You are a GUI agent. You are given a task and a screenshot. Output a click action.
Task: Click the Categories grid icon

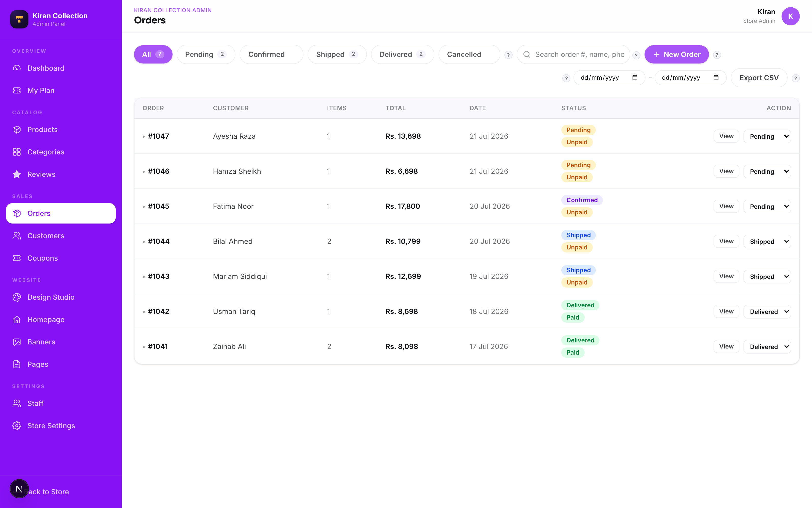[17, 152]
